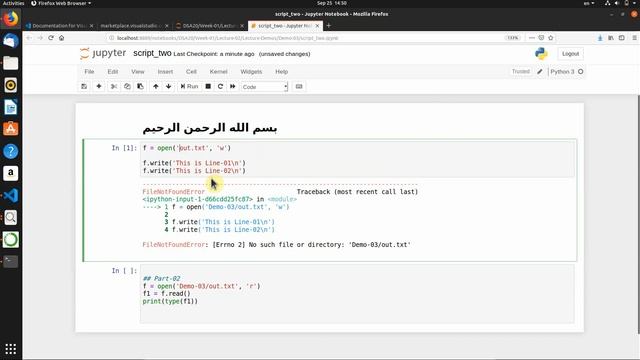Viewport: 640px width, 360px height.
Task: Reload the current page
Action: (51, 38)
